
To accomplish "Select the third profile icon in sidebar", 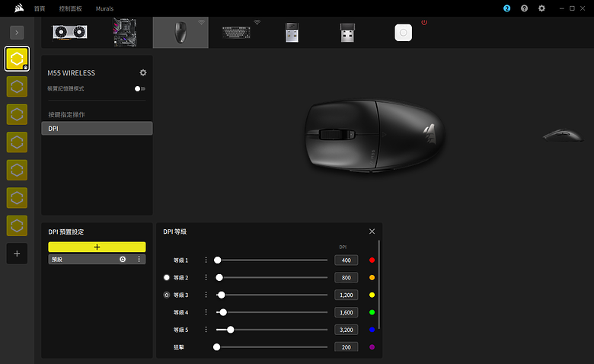I will (x=17, y=114).
